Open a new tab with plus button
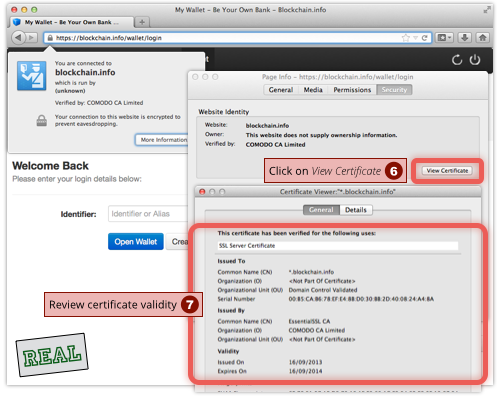Screen dimensions: 500x396 click(142, 22)
